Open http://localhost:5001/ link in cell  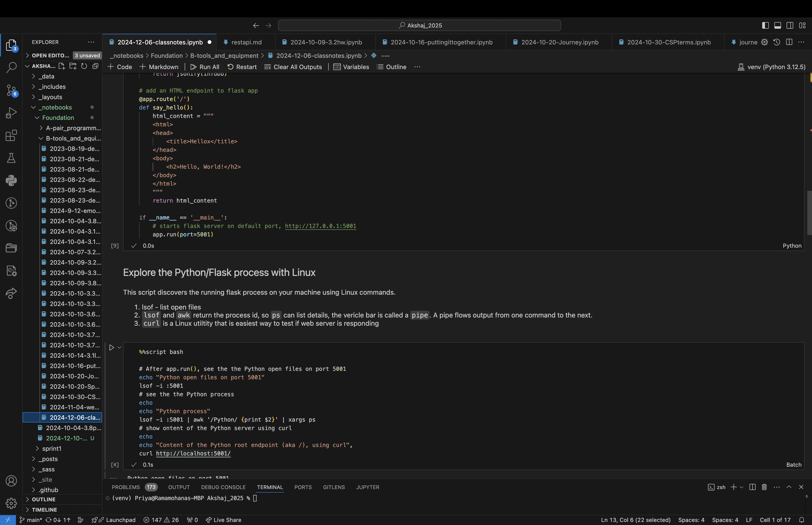click(x=193, y=453)
